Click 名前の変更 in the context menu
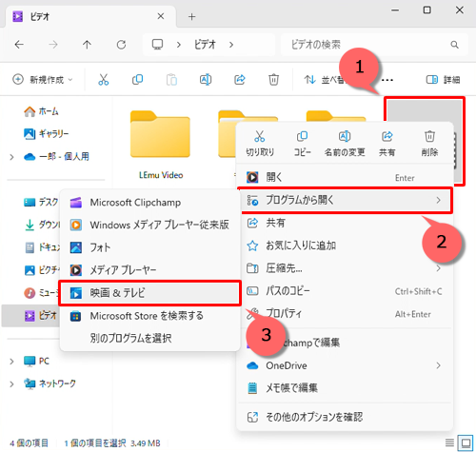 (345, 144)
